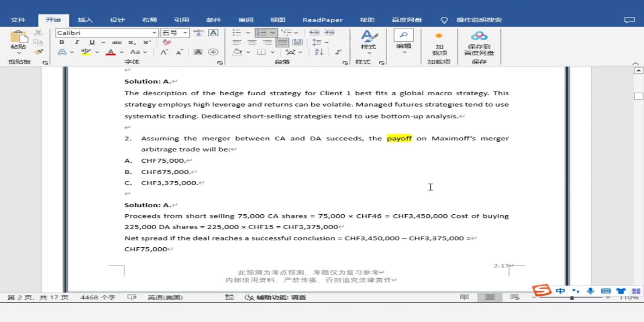This screenshot has width=644, height=322.
Task: Decrease font size with the shrink font icon
Action: click(179, 52)
